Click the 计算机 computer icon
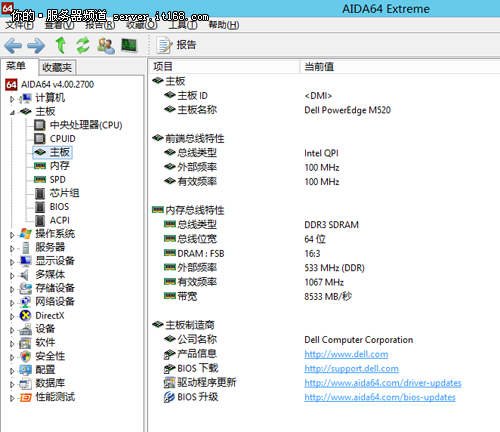 point(26,98)
